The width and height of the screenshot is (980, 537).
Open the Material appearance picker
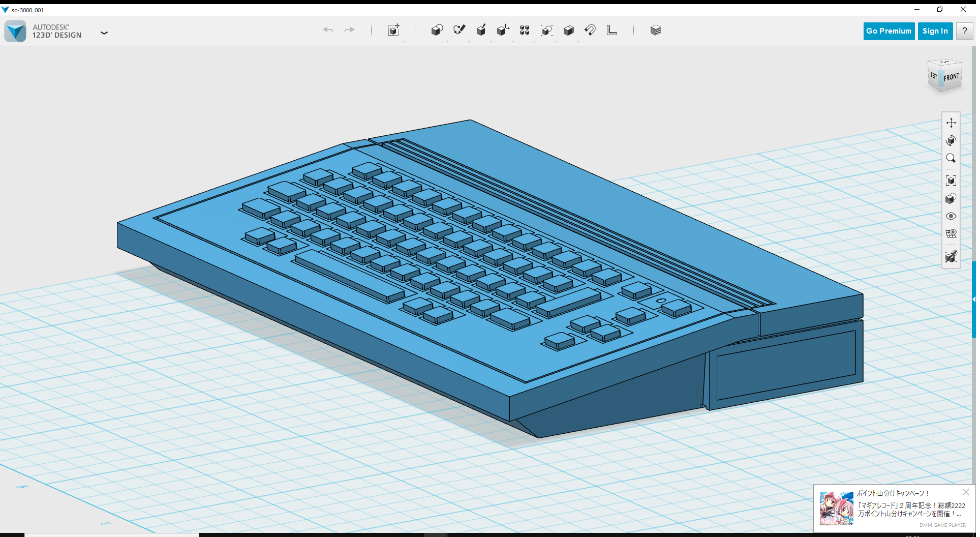coord(656,31)
